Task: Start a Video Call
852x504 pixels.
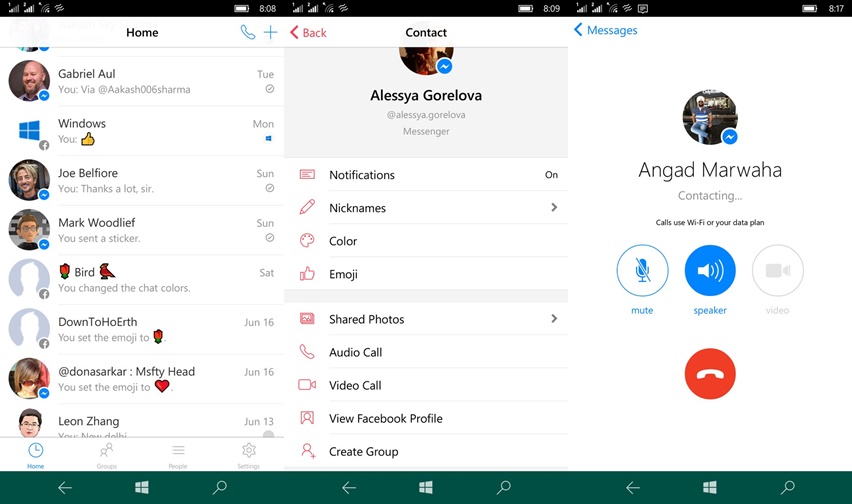Action: (x=426, y=385)
